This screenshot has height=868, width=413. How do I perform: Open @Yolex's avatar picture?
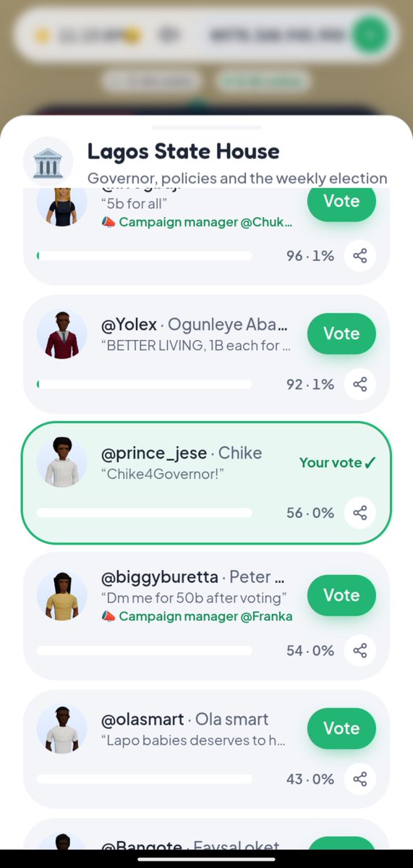61,335
